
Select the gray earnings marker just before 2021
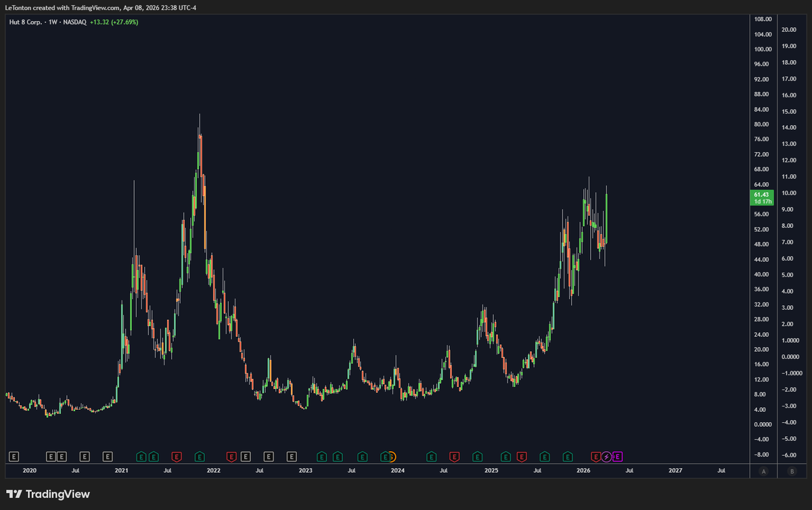108,457
